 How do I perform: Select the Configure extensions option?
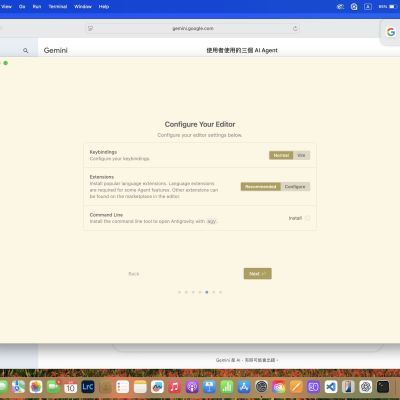tap(295, 187)
